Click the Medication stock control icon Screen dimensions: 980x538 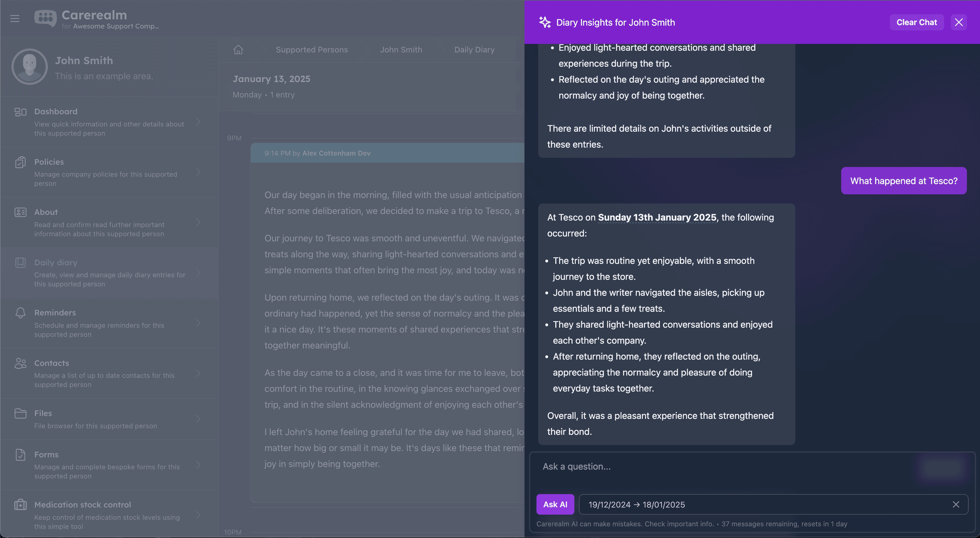coord(20,505)
